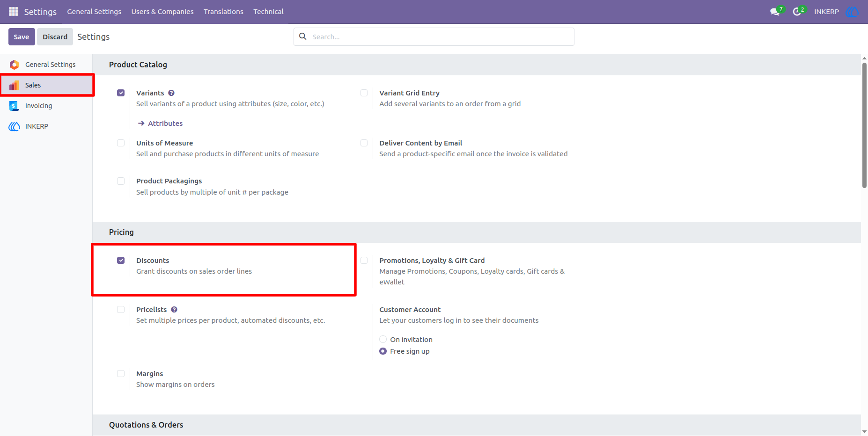Open the Users & Companies dropdown menu

[162, 12]
